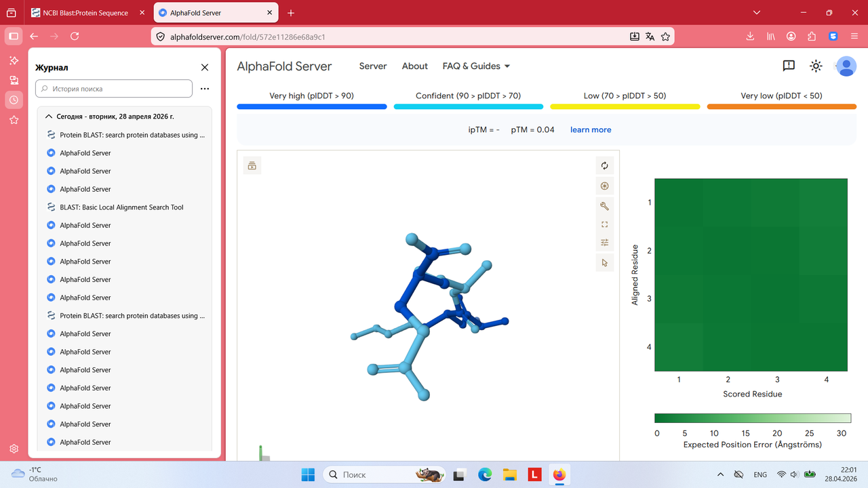Click the AlphaFold Server logo title
Screen dimensions: 868x488
pos(284,66)
